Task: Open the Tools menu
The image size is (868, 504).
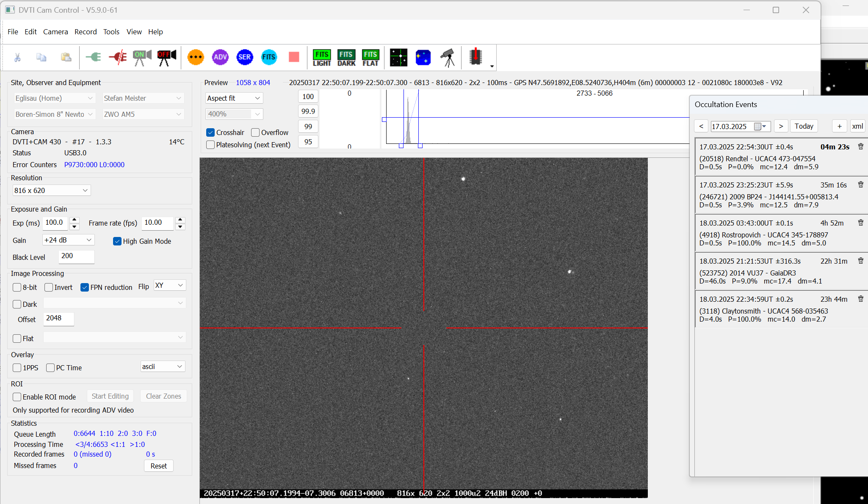Action: (x=111, y=32)
